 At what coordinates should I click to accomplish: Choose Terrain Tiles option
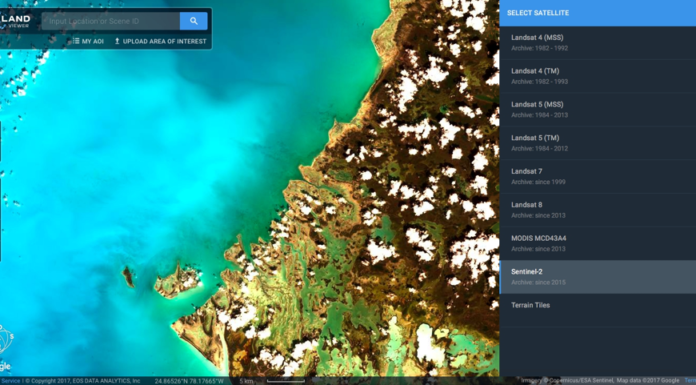(597, 310)
